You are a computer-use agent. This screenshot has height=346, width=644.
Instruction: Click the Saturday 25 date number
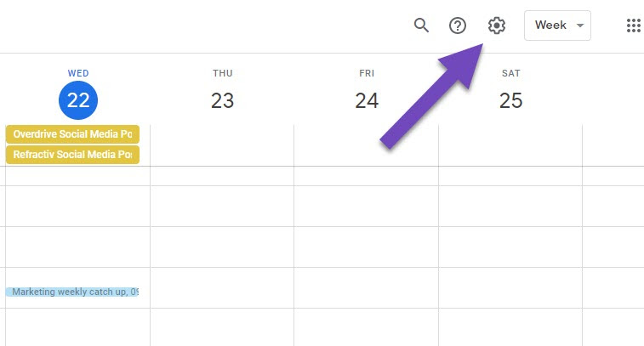click(x=510, y=100)
